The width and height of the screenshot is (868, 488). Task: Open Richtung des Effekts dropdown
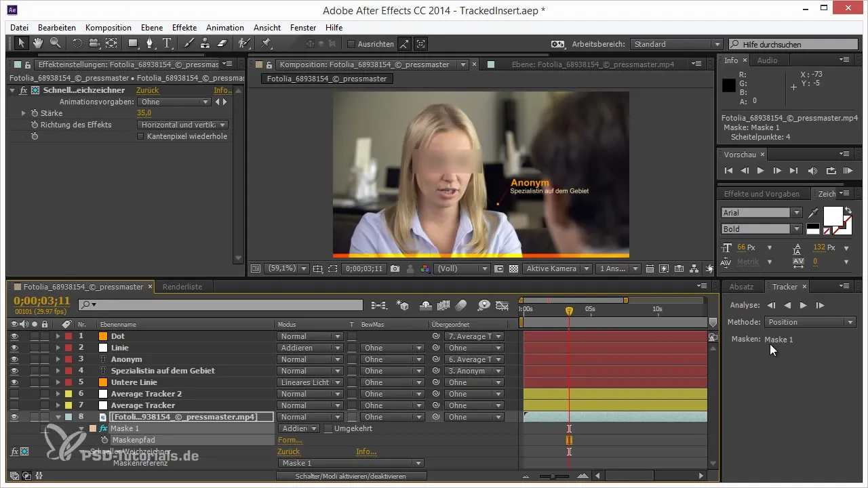[182, 125]
